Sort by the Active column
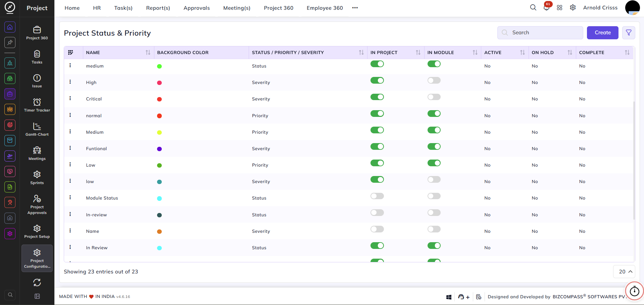The height and width of the screenshot is (305, 644). pos(522,52)
